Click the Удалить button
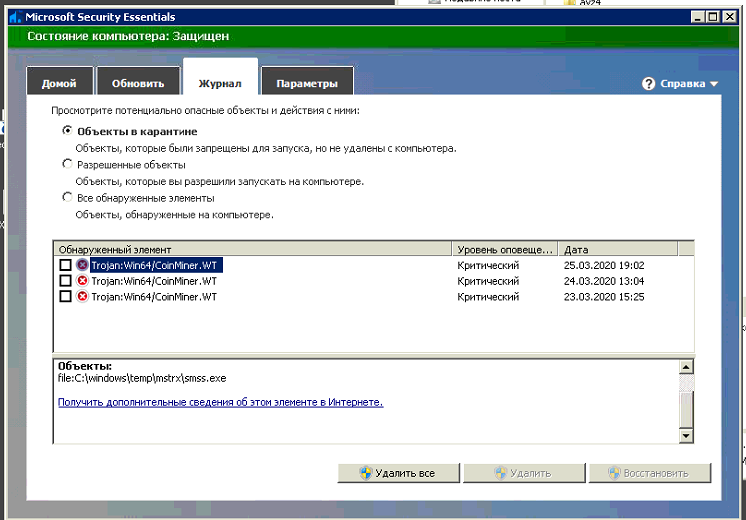This screenshot has width=746, height=520. coord(524,473)
